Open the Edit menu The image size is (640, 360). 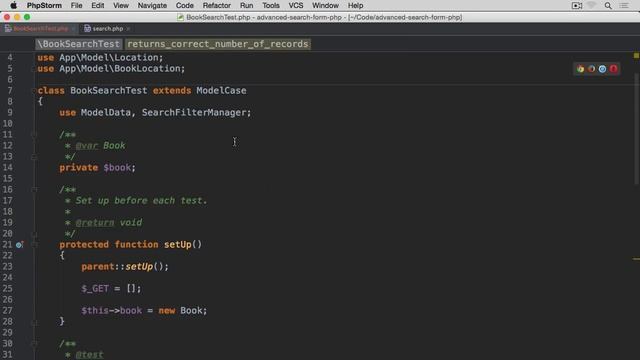(x=98, y=6)
